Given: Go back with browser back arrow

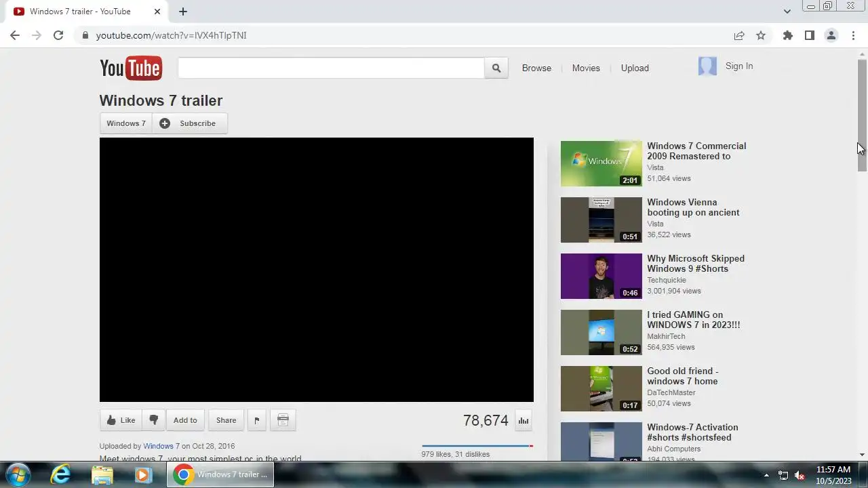Looking at the screenshot, I should pos(15,35).
